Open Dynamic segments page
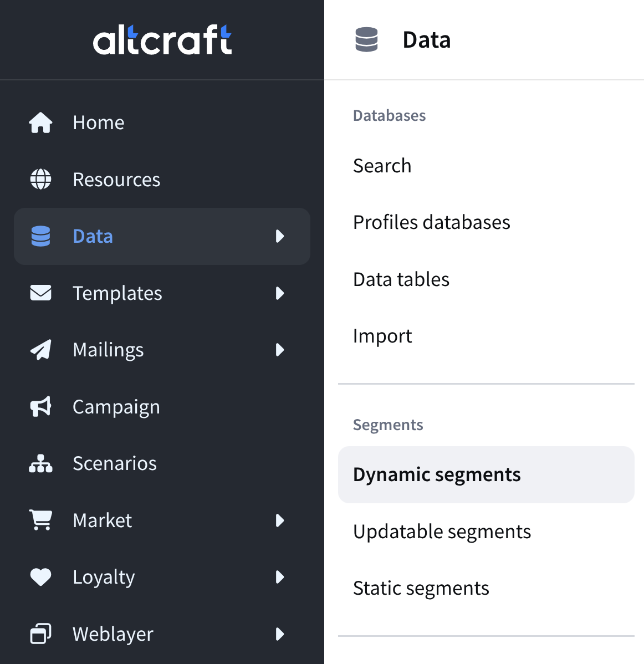The image size is (644, 664). tap(437, 475)
